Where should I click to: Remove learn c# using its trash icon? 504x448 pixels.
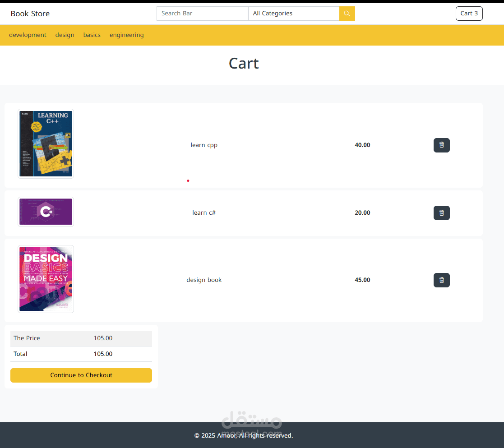tap(441, 213)
